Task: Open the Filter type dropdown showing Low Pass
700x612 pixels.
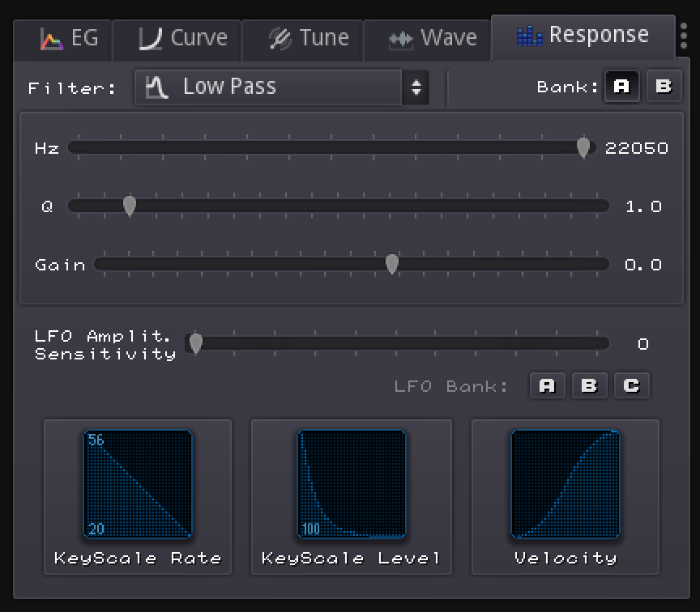Action: pos(282,87)
